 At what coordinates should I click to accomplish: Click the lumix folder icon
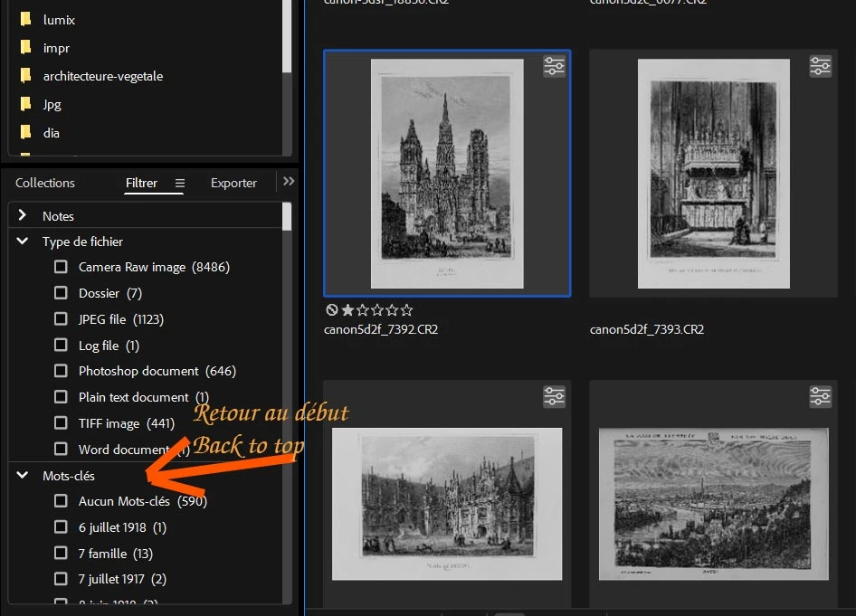[x=25, y=20]
